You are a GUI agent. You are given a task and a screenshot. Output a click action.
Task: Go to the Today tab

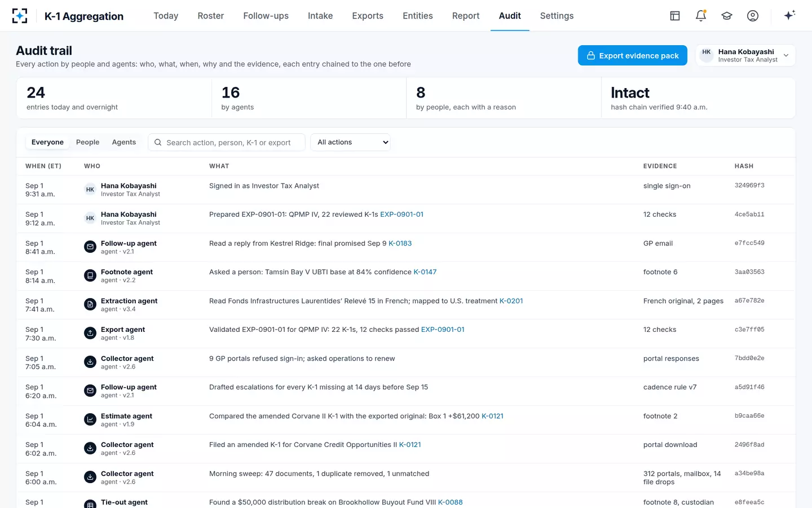166,16
